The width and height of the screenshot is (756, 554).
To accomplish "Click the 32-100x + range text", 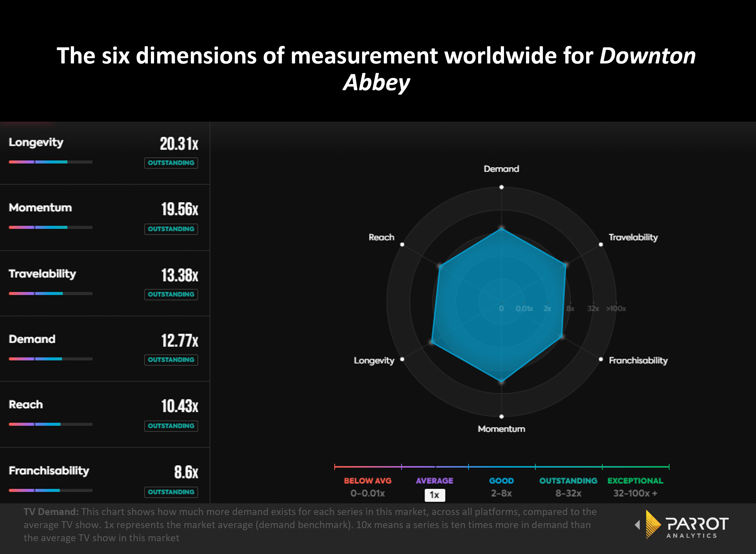I will coord(635,493).
